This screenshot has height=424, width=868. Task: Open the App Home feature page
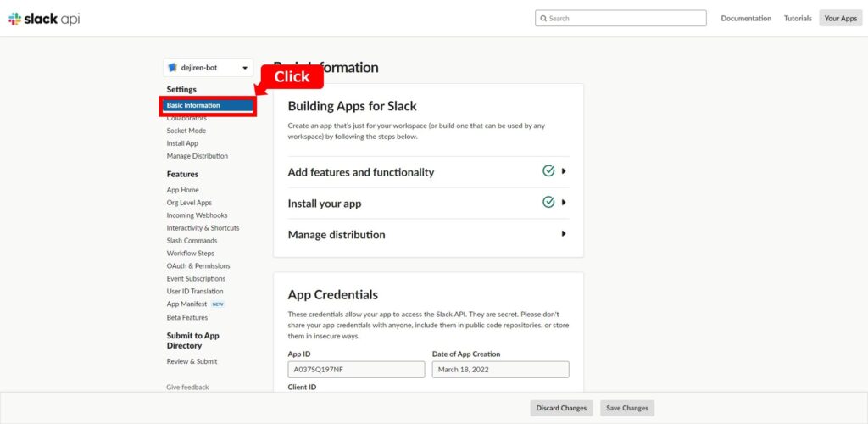tap(183, 190)
